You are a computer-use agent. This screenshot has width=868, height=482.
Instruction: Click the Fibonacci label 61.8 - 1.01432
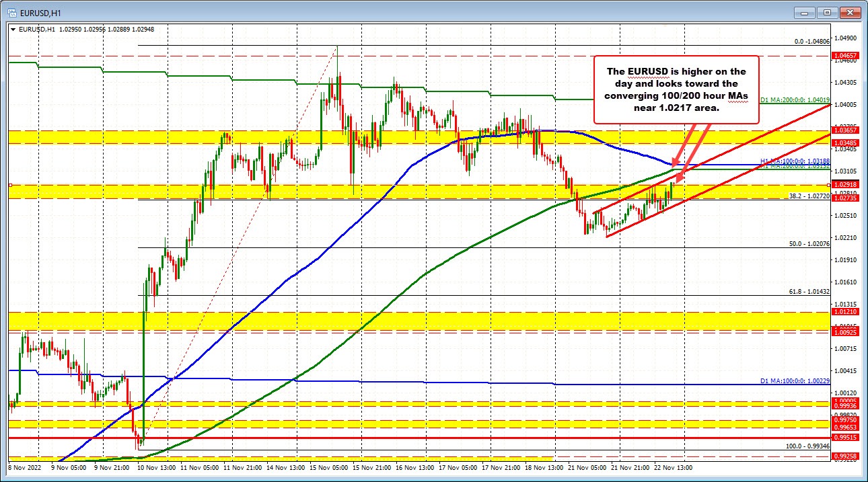pos(809,292)
